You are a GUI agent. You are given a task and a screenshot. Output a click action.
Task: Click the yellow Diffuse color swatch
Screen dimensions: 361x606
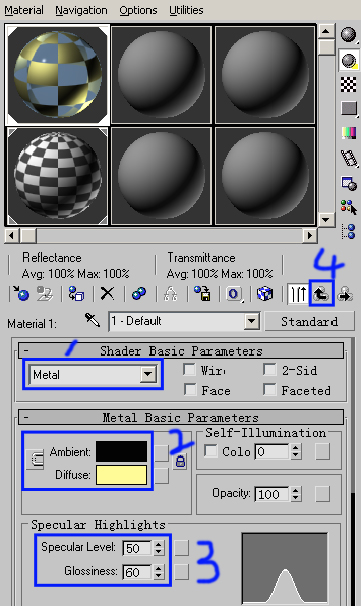click(121, 475)
